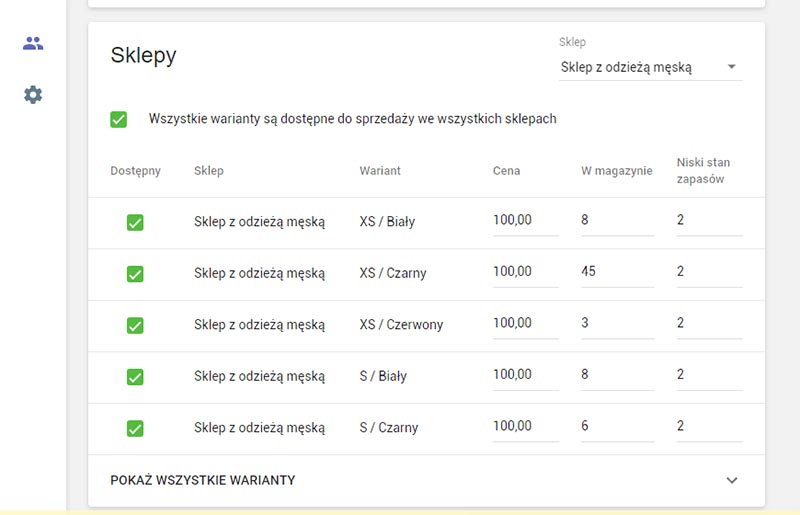Edit stock quantity 8 for S / Biały
Viewport: 800px width, 515px height.
(x=617, y=376)
